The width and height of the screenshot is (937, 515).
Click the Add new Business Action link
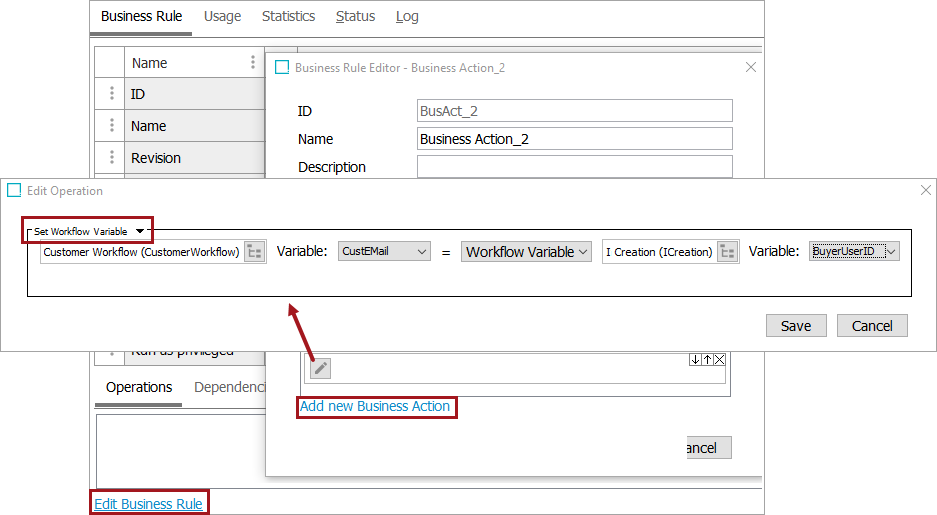pyautogui.click(x=375, y=406)
